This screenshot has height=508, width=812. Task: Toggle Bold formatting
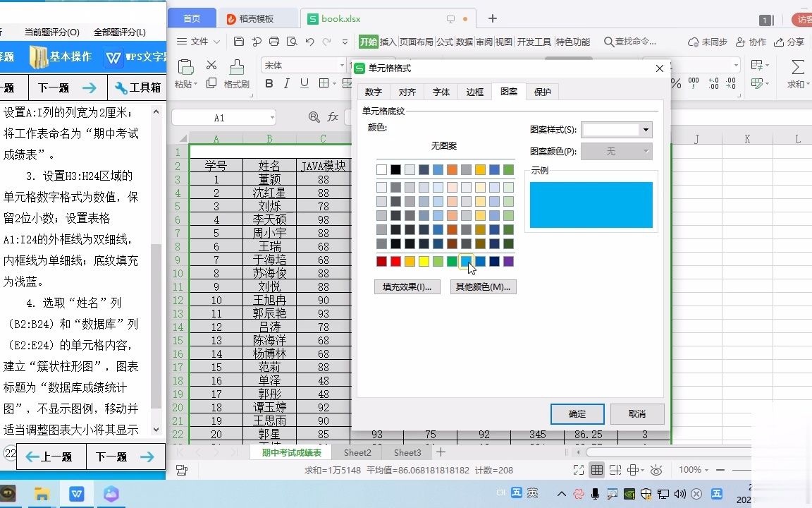point(269,83)
